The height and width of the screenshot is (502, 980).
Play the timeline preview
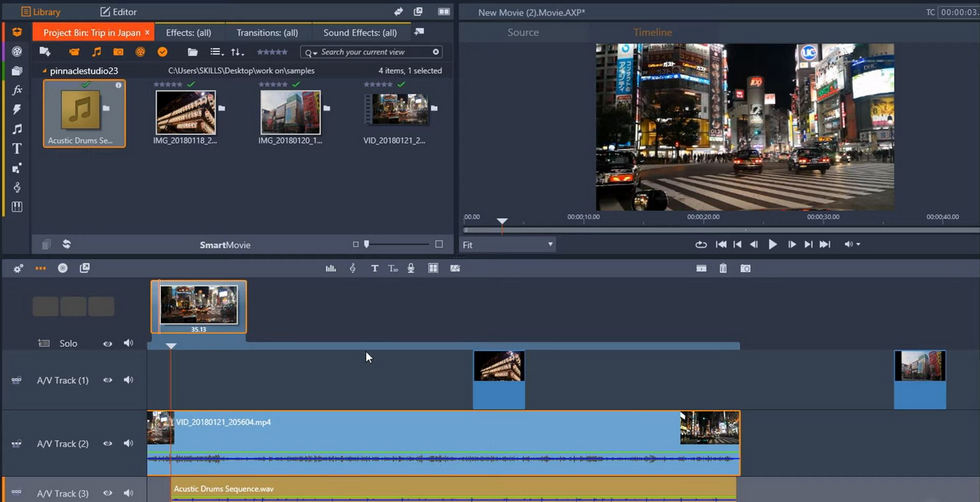[x=773, y=244]
